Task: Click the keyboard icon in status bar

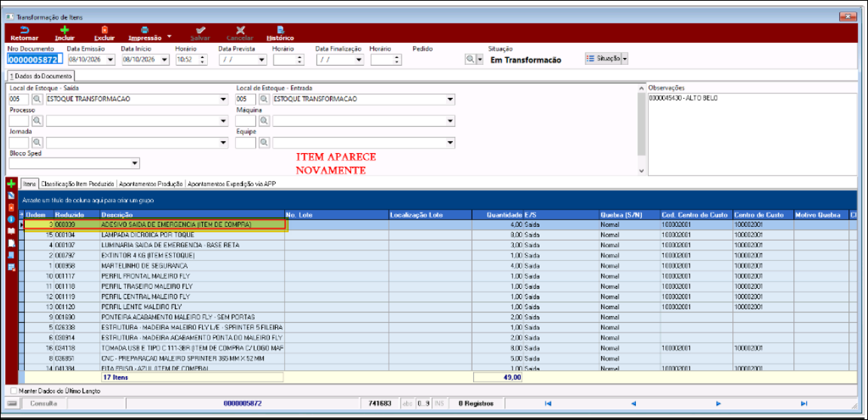Action: [11, 403]
